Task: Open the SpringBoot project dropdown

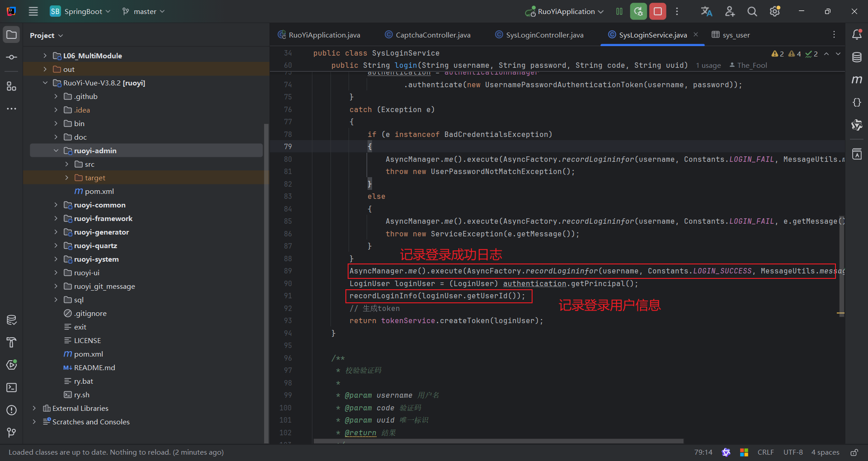Action: [80, 11]
